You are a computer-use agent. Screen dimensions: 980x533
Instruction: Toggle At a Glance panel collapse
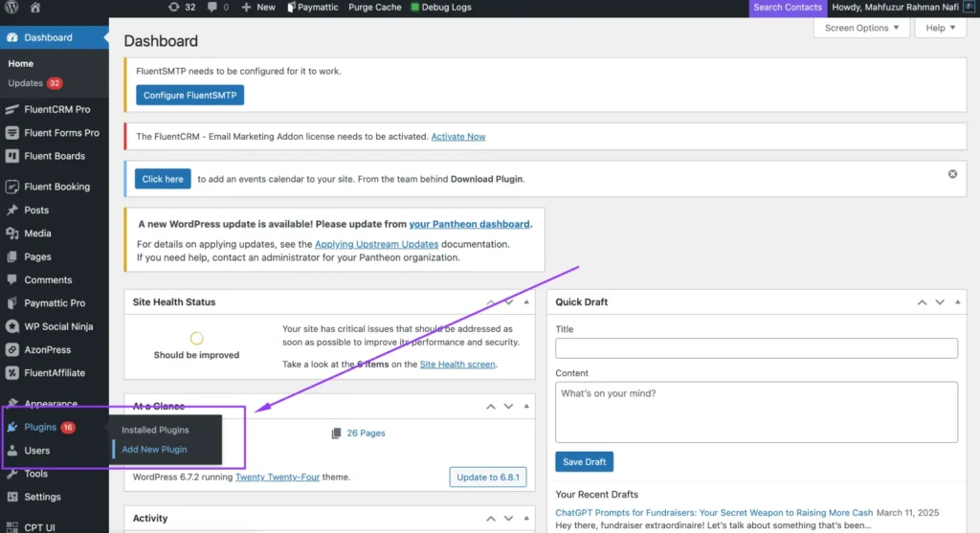tap(526, 406)
